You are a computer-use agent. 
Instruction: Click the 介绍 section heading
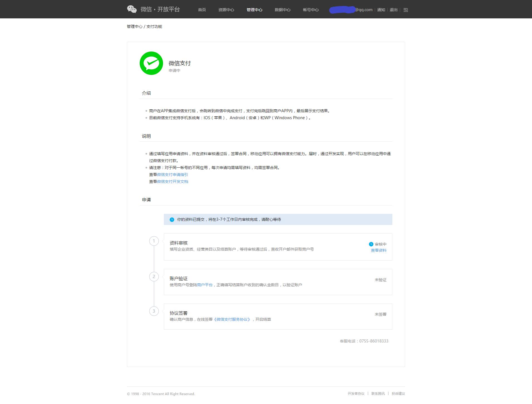146,93
